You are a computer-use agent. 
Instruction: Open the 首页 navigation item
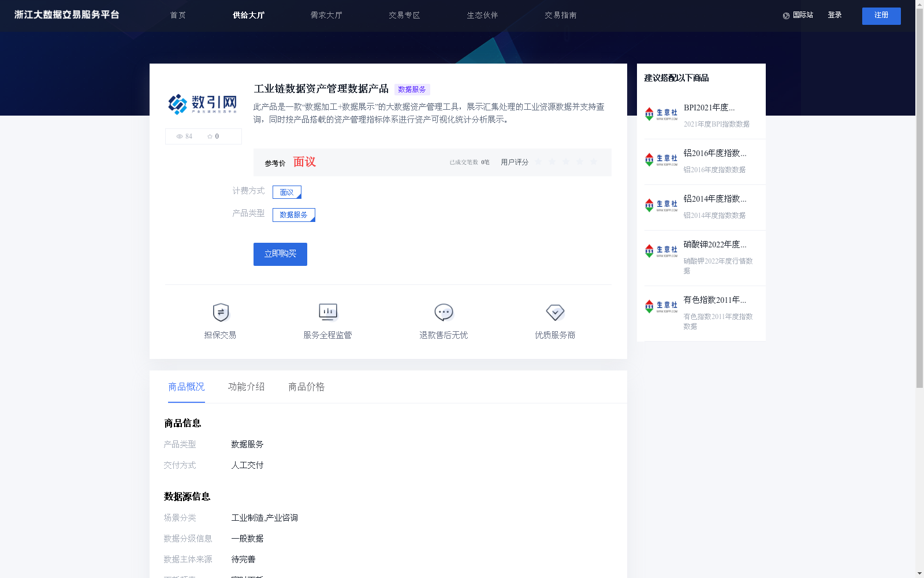click(x=178, y=15)
